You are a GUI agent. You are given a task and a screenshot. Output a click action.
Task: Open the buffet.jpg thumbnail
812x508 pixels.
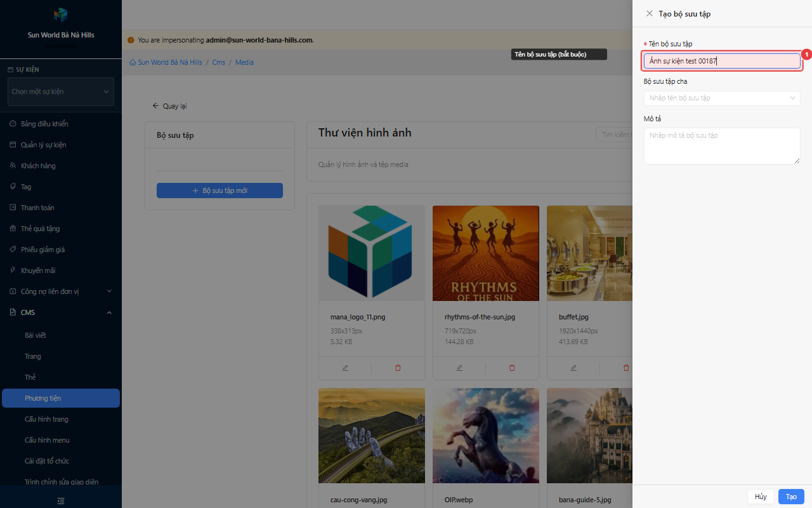click(589, 253)
